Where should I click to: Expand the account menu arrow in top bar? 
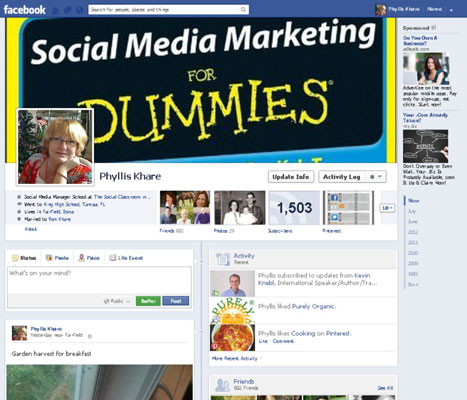451,10
